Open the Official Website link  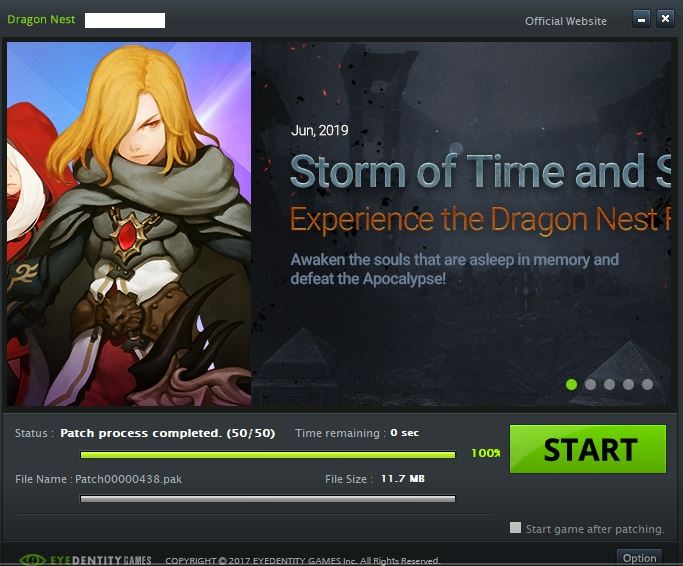(x=565, y=21)
